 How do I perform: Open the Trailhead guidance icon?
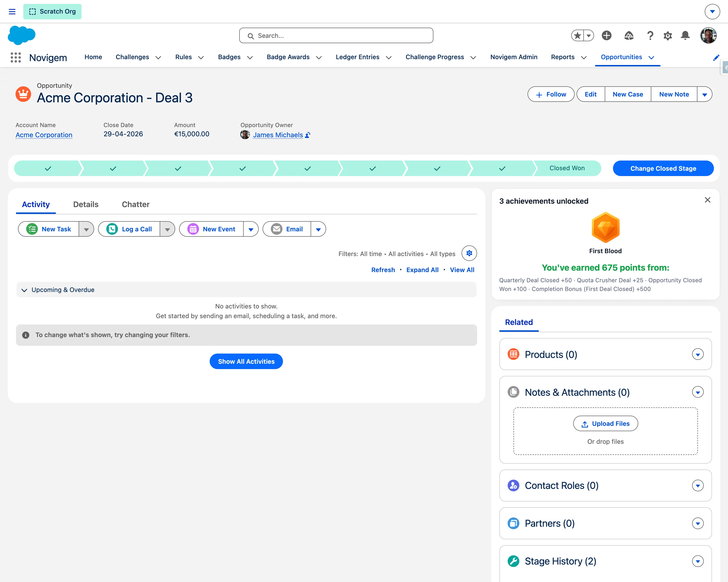click(629, 35)
